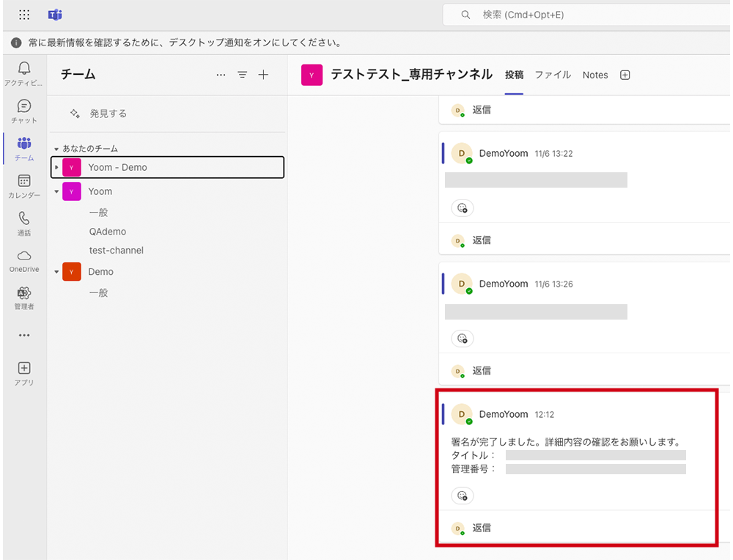Open Calendar (カレンダー) in sidebar
733x560 pixels.
(24, 181)
